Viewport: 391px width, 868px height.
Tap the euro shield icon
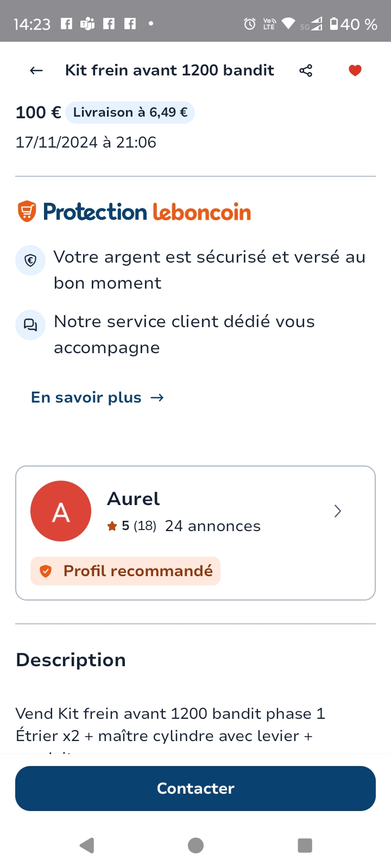click(30, 261)
